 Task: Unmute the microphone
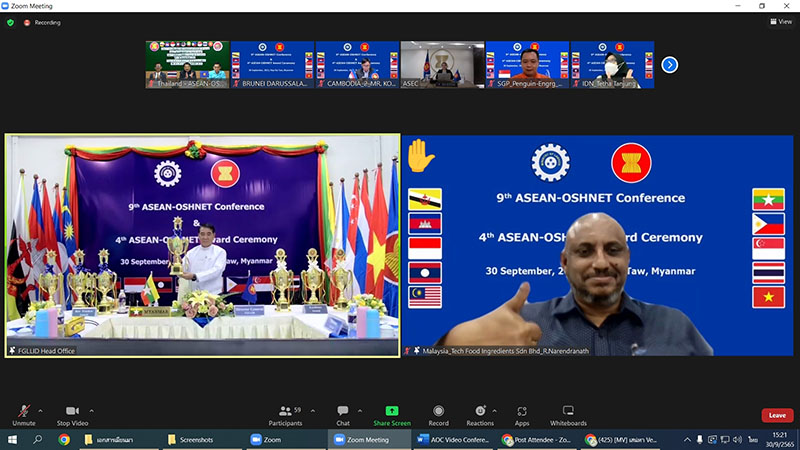tap(24, 414)
